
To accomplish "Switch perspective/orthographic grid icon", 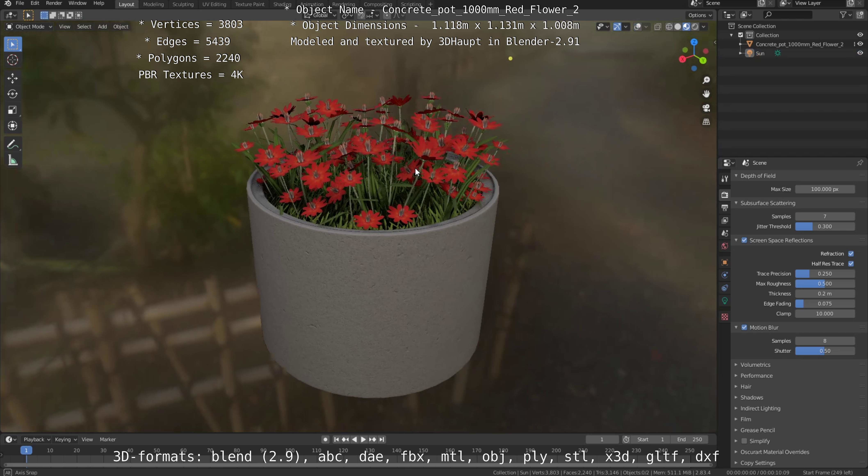I will coord(706,122).
